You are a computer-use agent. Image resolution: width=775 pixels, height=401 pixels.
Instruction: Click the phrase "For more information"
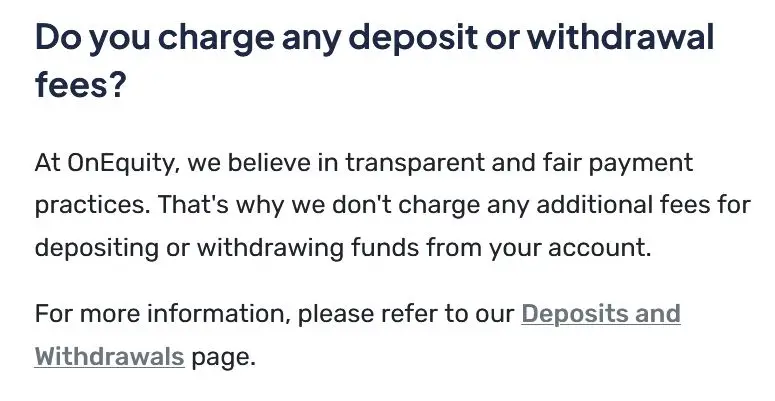click(161, 314)
